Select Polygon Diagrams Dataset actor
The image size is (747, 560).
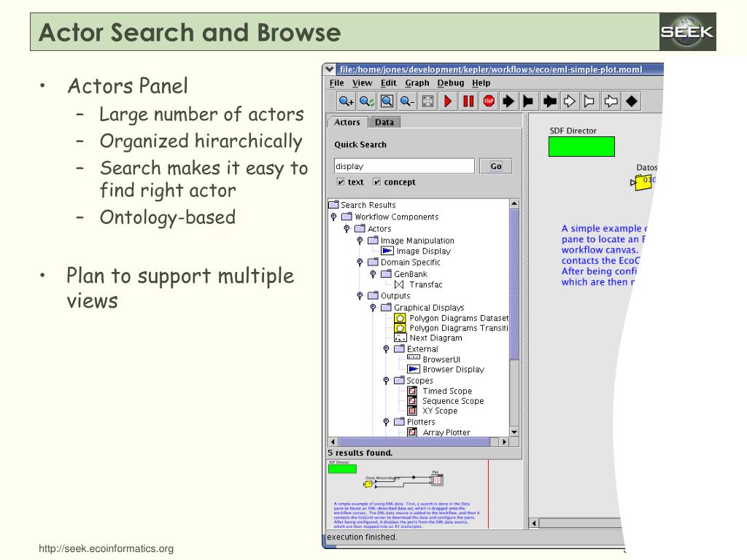tap(451, 318)
